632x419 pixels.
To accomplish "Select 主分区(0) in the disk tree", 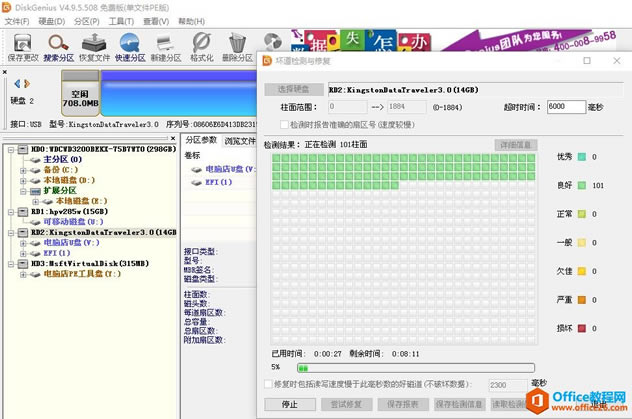I will tap(62, 160).
